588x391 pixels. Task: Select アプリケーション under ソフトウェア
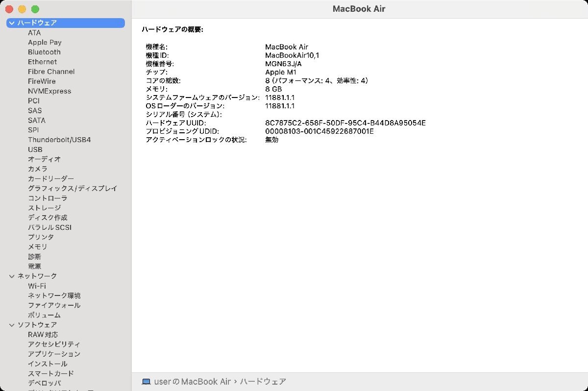pos(54,354)
